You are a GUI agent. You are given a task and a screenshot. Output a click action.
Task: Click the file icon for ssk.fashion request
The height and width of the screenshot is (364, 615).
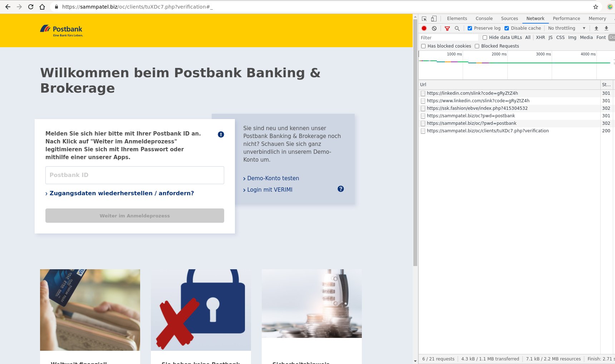tap(423, 108)
